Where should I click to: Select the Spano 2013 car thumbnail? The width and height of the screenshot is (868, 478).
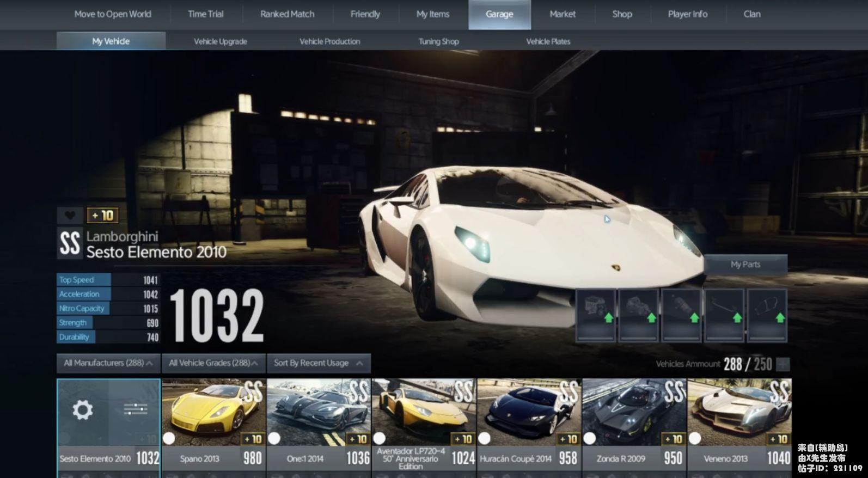(x=213, y=412)
